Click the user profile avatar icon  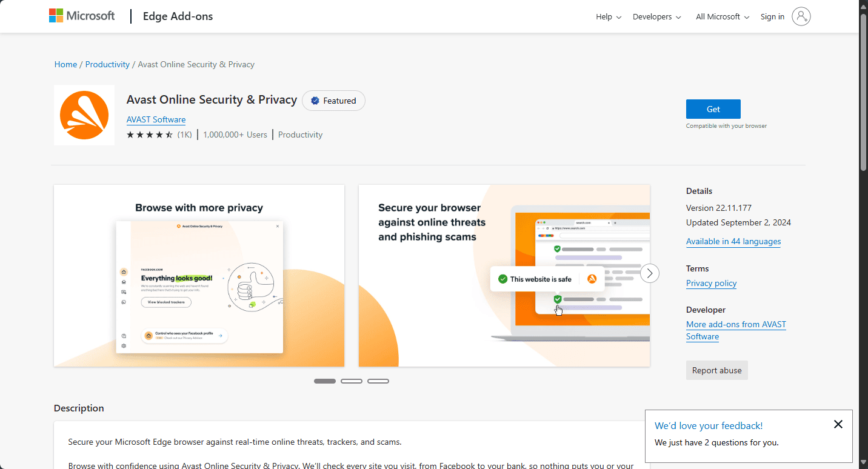click(801, 16)
